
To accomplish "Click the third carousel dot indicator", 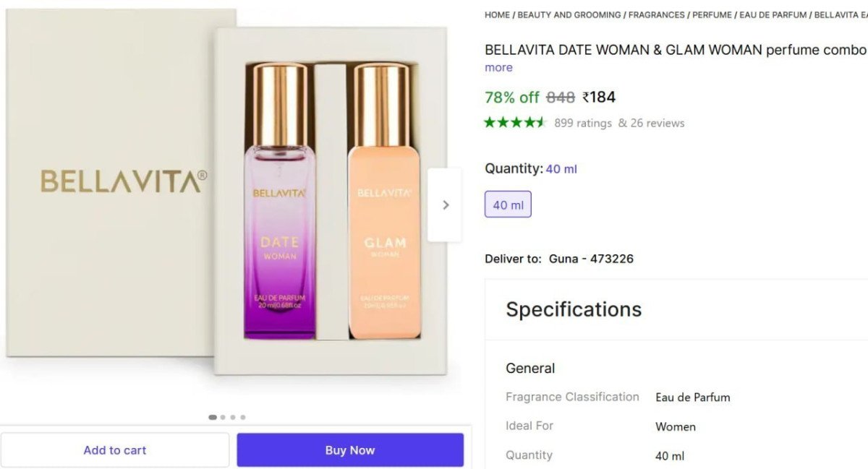I will point(233,417).
